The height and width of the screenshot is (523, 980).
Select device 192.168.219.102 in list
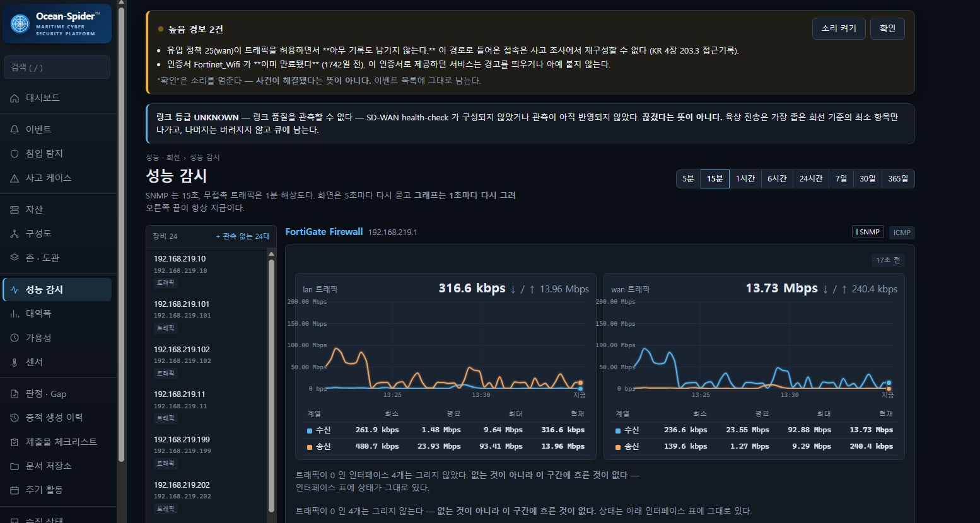point(207,361)
